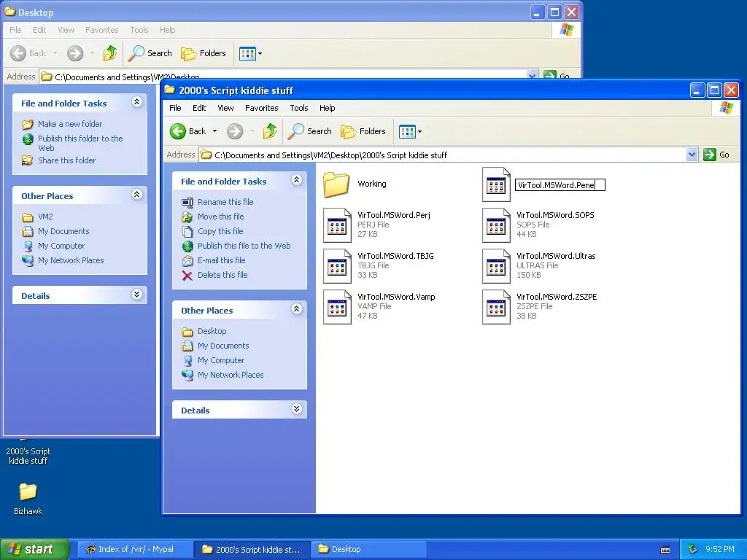The height and width of the screenshot is (560, 747).
Task: Click Copy this file task
Action: pos(220,231)
